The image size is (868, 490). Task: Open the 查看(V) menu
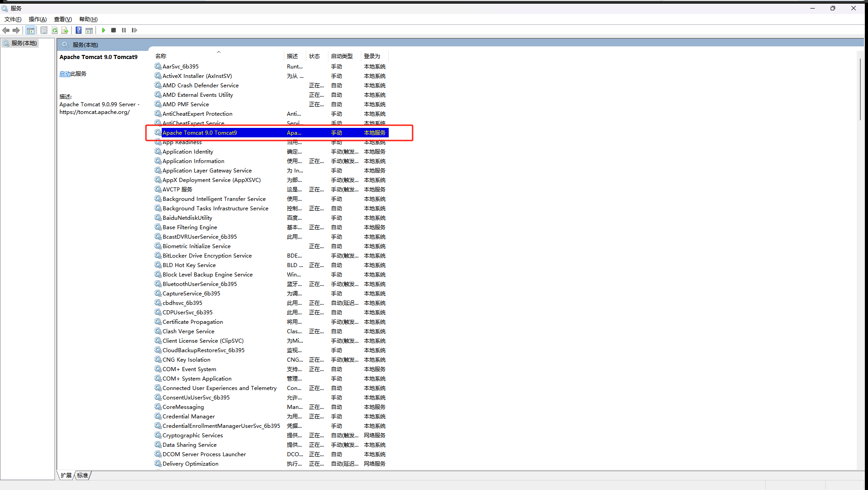63,19
